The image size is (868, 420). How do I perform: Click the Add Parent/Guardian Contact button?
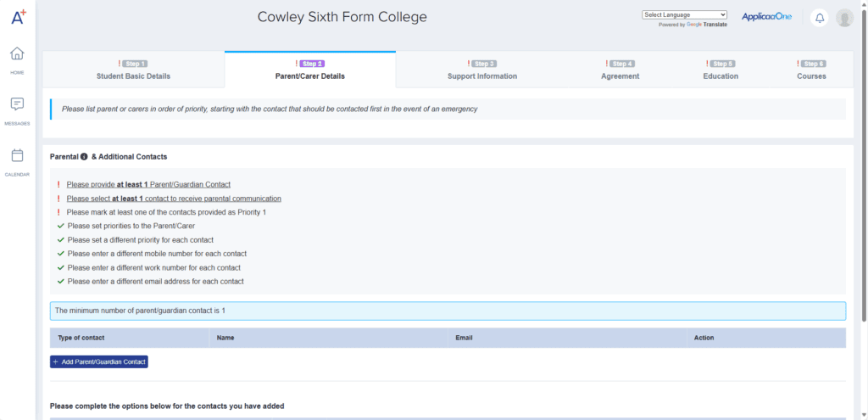coord(99,361)
